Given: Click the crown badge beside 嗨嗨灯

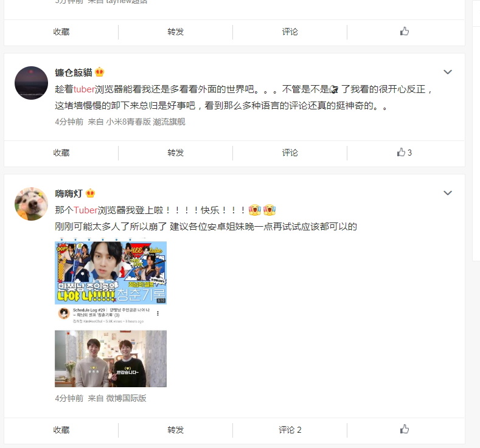Looking at the screenshot, I should [x=90, y=193].
